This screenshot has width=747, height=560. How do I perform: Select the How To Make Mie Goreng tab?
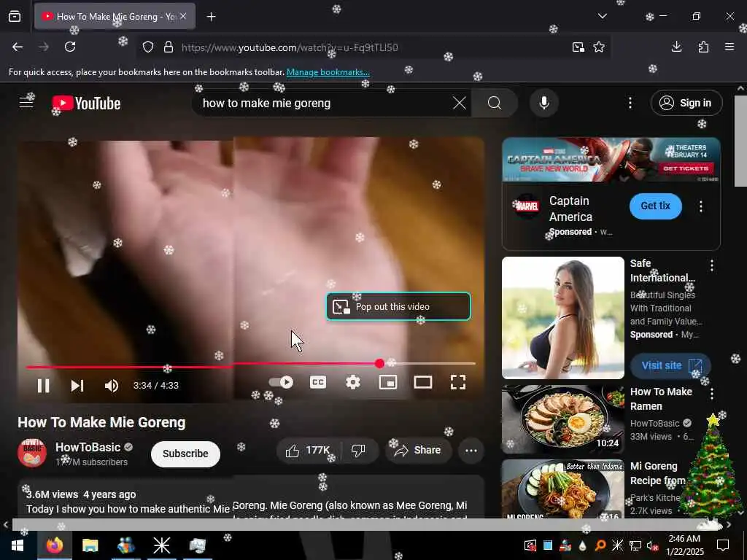point(115,16)
